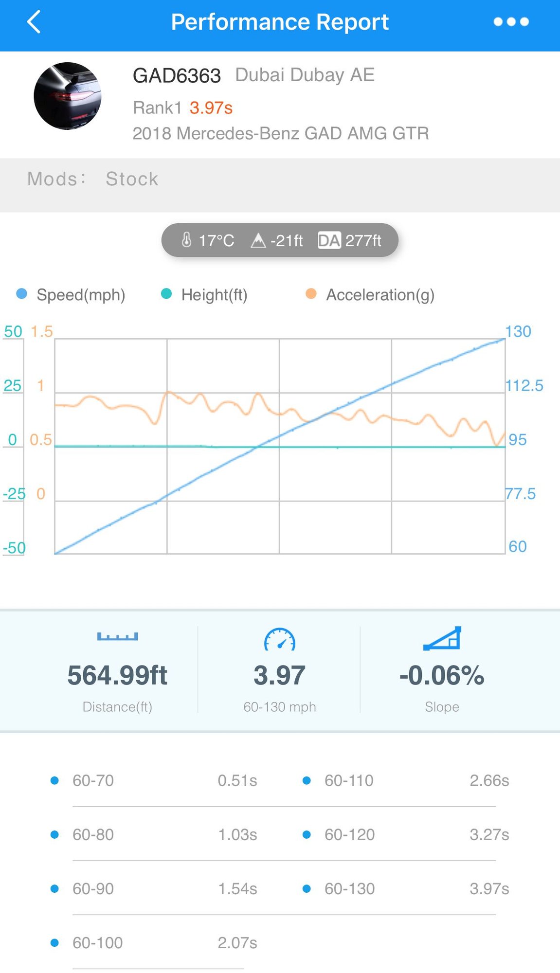Select the 60-110 split time row

406,781
